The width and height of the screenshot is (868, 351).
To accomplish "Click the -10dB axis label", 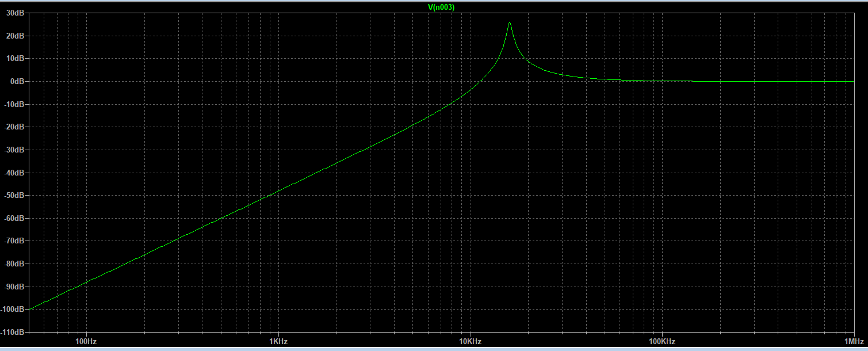I will pos(14,104).
